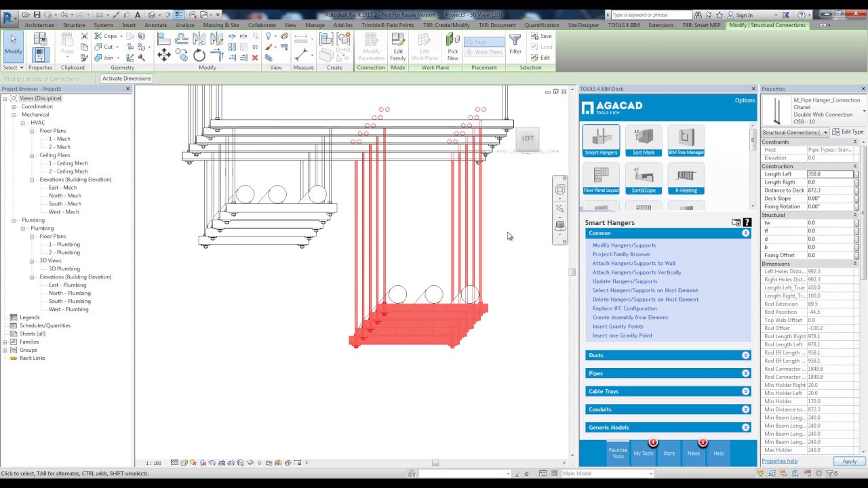
Task: Click Project Family Browser link
Action: (x=621, y=254)
